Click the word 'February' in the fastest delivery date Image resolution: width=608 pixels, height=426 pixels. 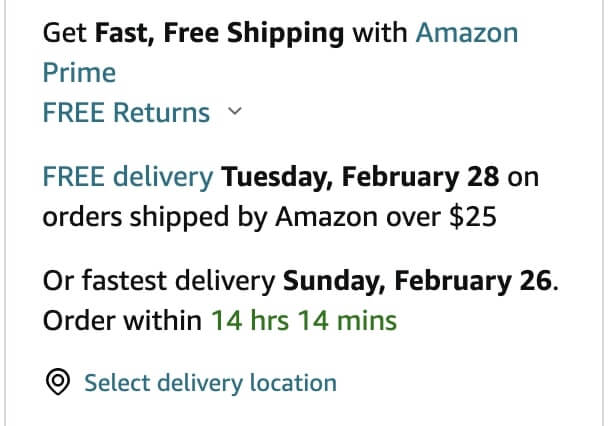pos(453,281)
